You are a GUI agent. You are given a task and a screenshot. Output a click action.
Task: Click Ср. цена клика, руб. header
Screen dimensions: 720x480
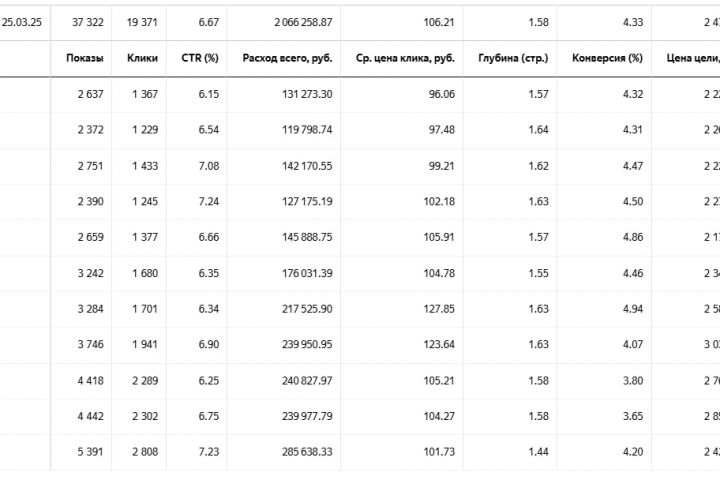tap(405, 59)
